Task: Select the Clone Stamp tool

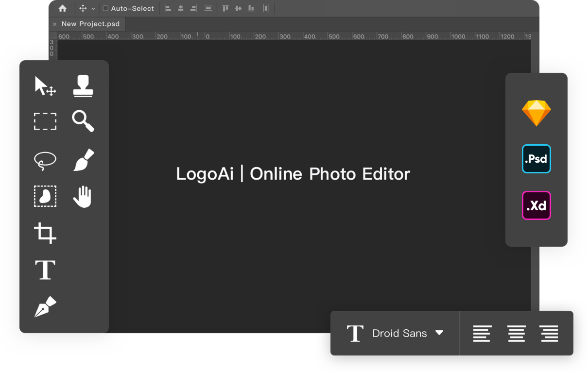Action: (x=83, y=85)
